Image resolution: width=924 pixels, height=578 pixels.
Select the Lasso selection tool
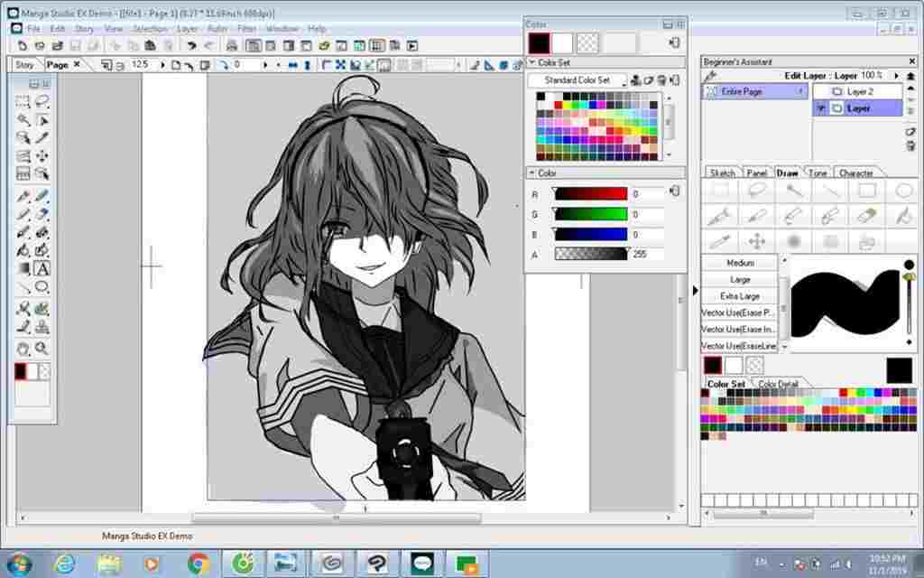click(42, 101)
